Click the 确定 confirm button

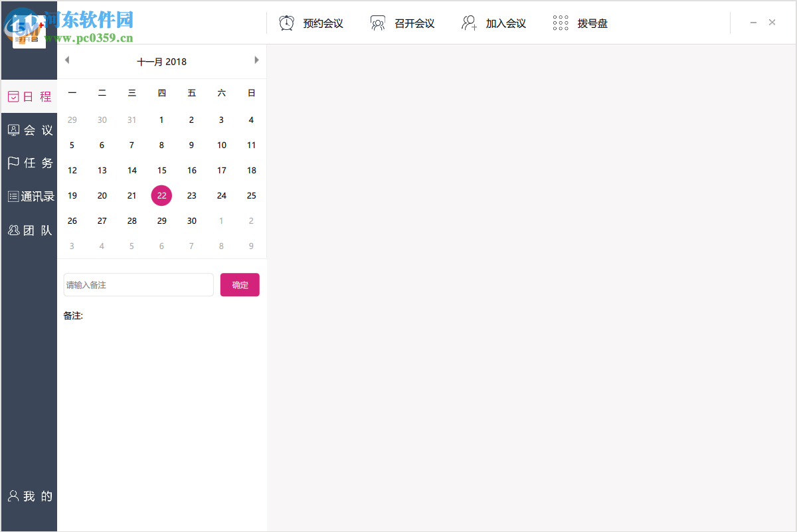(240, 284)
